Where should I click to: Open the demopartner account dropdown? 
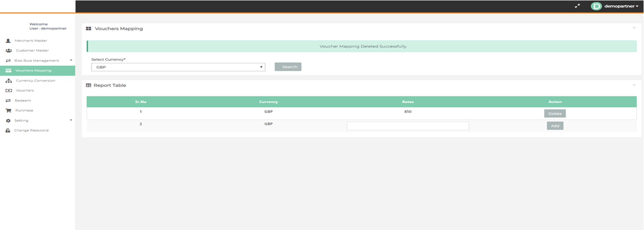coord(621,6)
